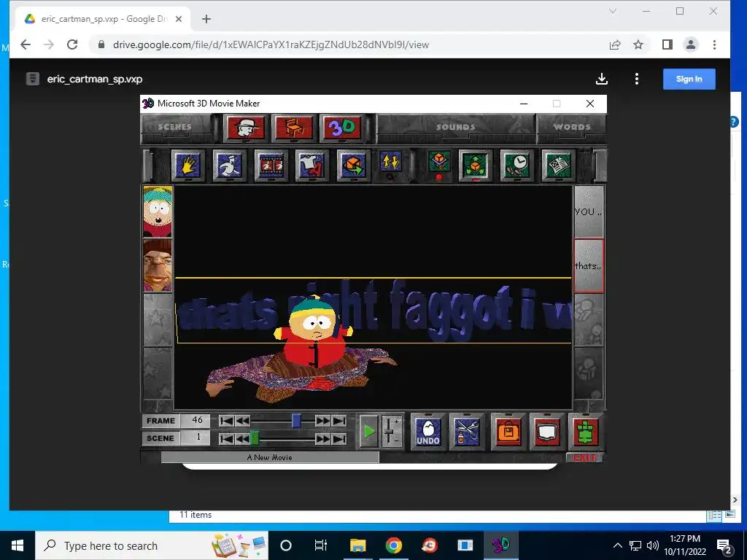Step back one frame

coord(242,421)
